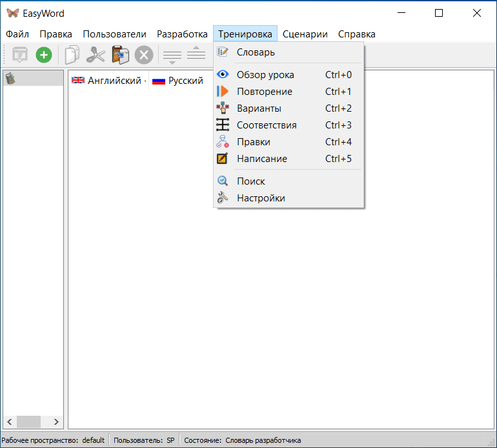Select the trash bin item in left panel

(34, 78)
